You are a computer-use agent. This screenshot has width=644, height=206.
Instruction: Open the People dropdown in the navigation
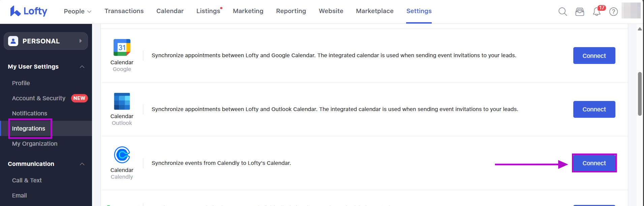[x=77, y=11]
